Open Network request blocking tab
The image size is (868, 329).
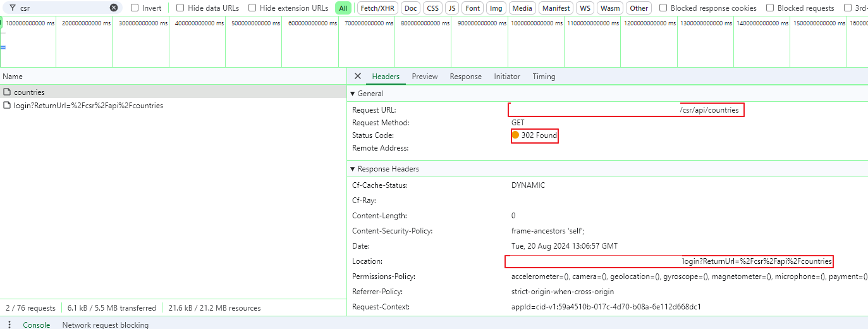point(106,325)
